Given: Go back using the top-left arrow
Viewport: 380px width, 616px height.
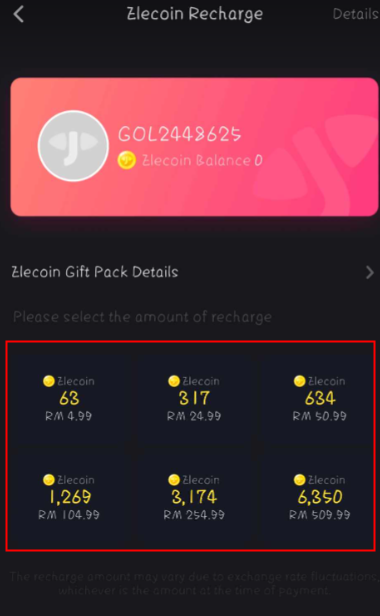Looking at the screenshot, I should coord(18,15).
